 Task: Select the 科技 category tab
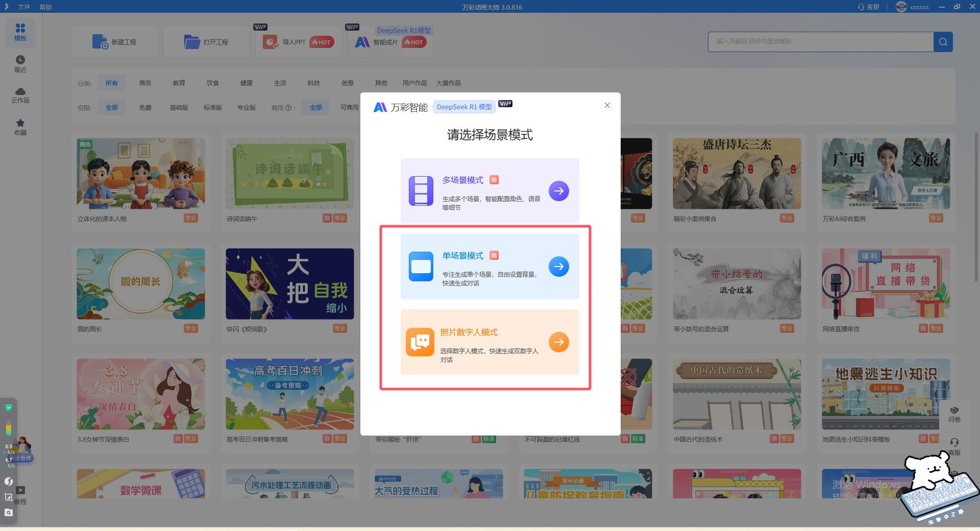(x=314, y=83)
